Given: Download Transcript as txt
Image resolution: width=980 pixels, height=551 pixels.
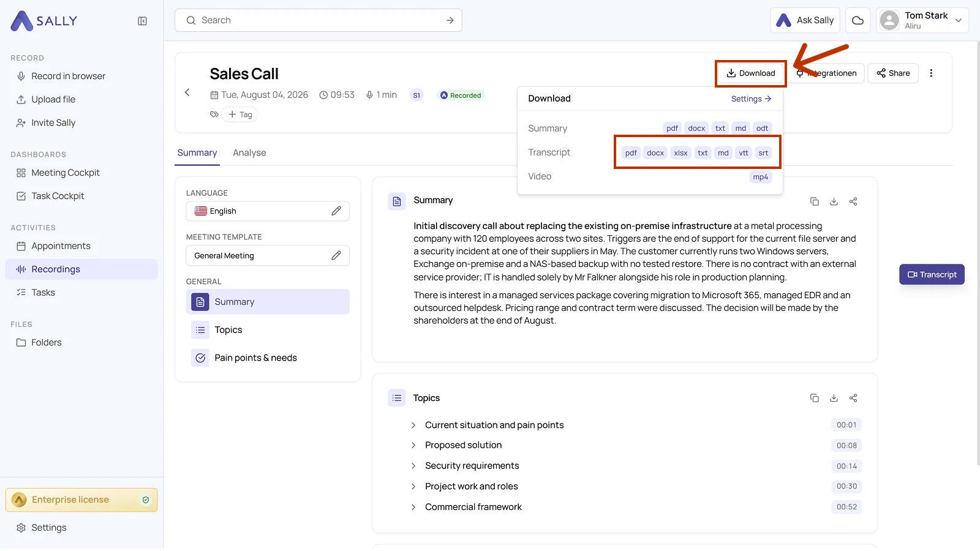Looking at the screenshot, I should (703, 153).
